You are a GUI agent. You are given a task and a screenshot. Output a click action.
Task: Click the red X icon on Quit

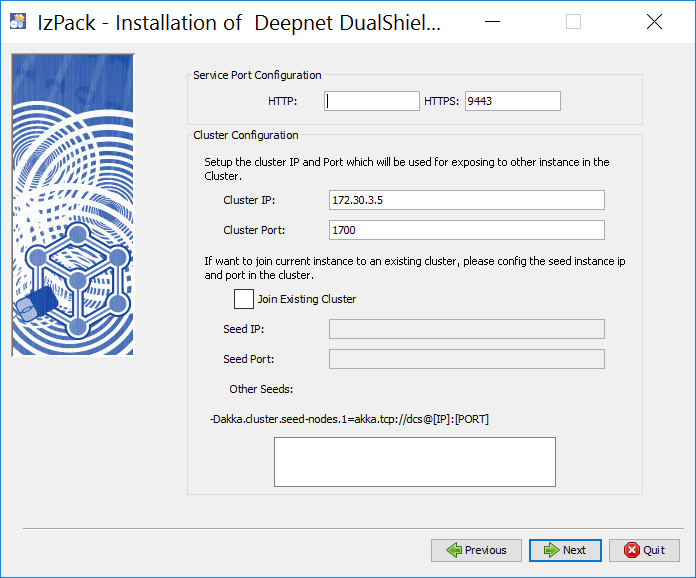coord(631,550)
